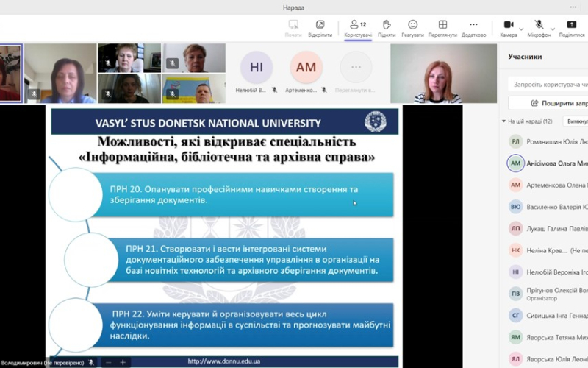
Task: Click Відкріпити pop-out icon
Action: (x=320, y=25)
